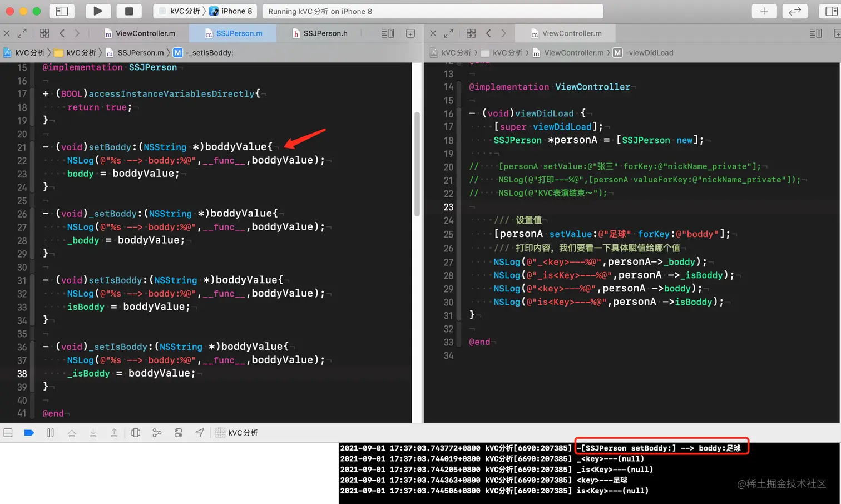Go forward in right editor history

point(503,33)
